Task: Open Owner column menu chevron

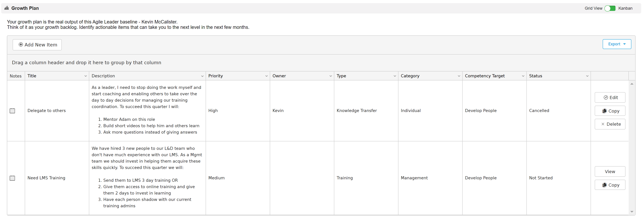Action: click(330, 76)
